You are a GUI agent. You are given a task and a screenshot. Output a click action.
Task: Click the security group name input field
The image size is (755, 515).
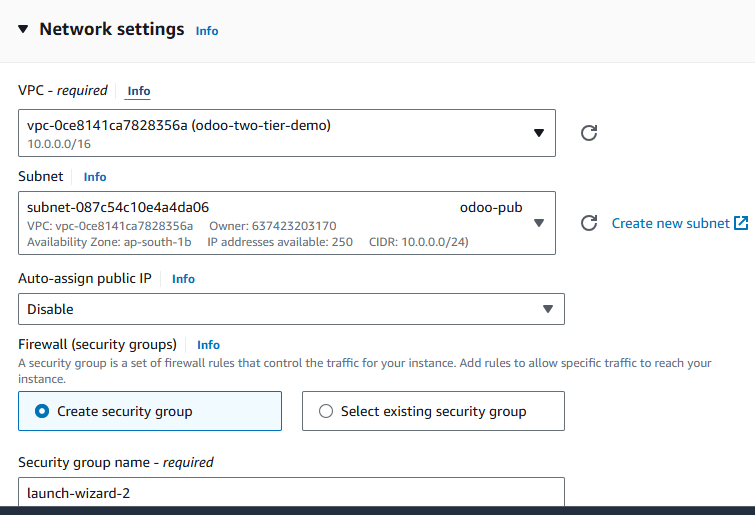[291, 492]
